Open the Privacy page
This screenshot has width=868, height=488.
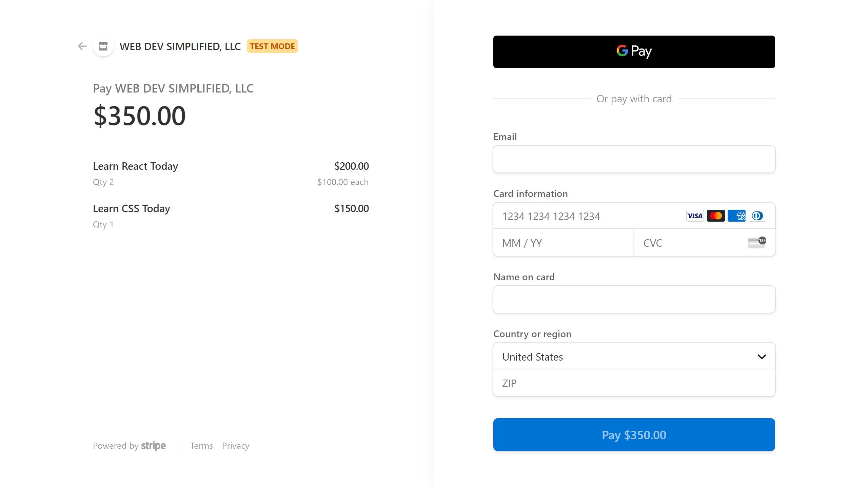235,446
